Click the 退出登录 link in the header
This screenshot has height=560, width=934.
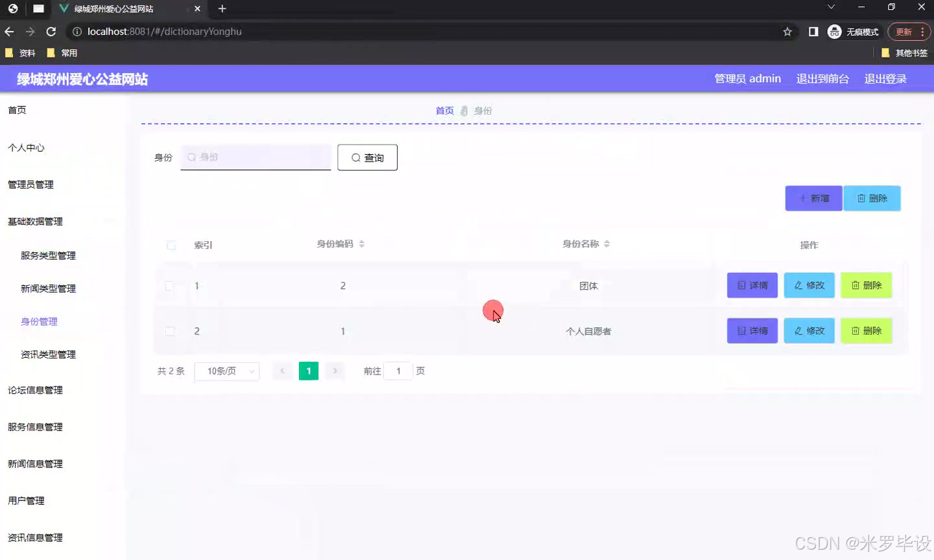(x=885, y=78)
